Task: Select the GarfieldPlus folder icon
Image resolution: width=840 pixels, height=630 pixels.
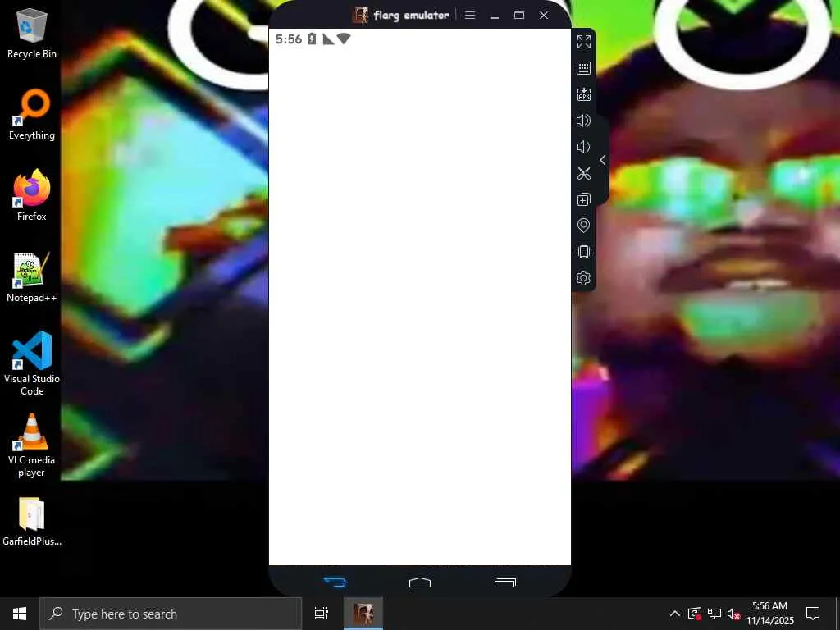Action: click(x=32, y=522)
